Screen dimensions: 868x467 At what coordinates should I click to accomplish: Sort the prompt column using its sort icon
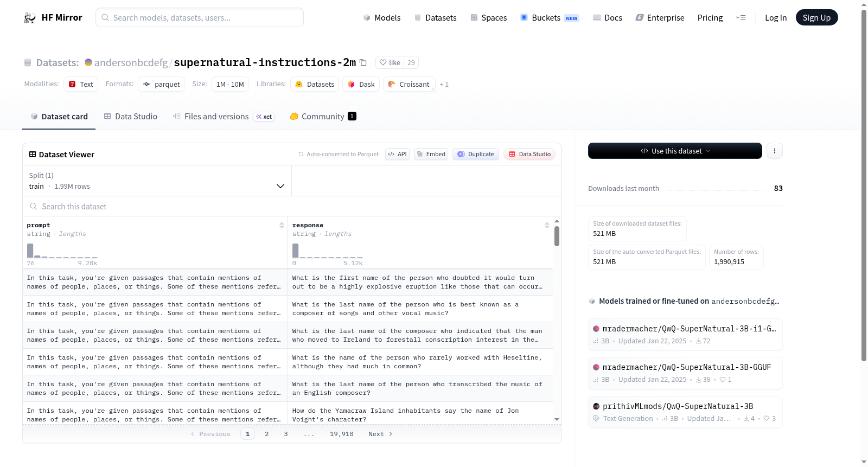pos(282,225)
